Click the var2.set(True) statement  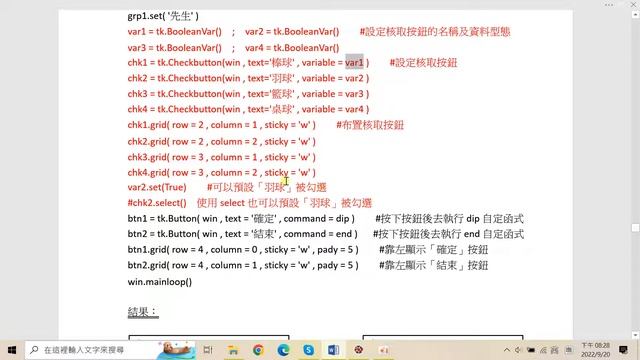click(157, 187)
